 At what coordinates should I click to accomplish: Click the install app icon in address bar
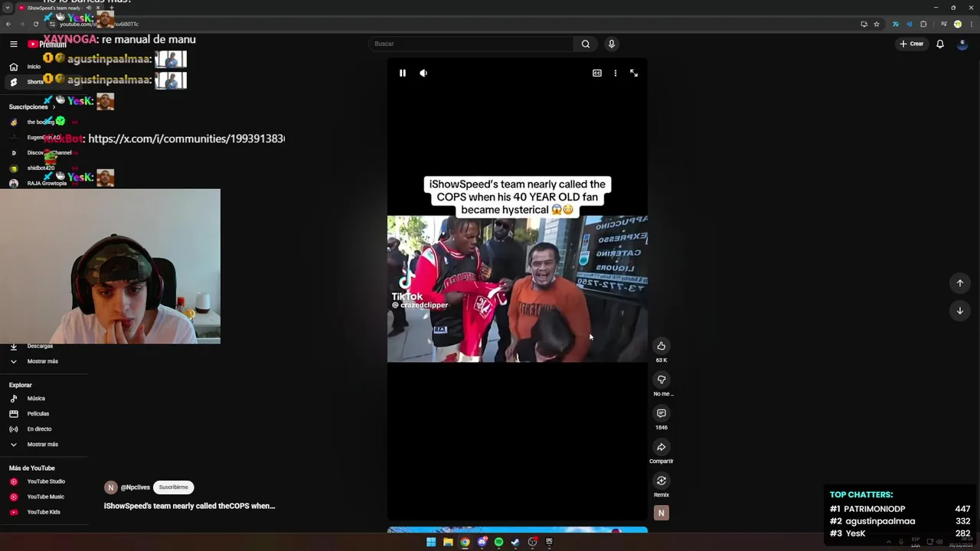[x=864, y=24]
